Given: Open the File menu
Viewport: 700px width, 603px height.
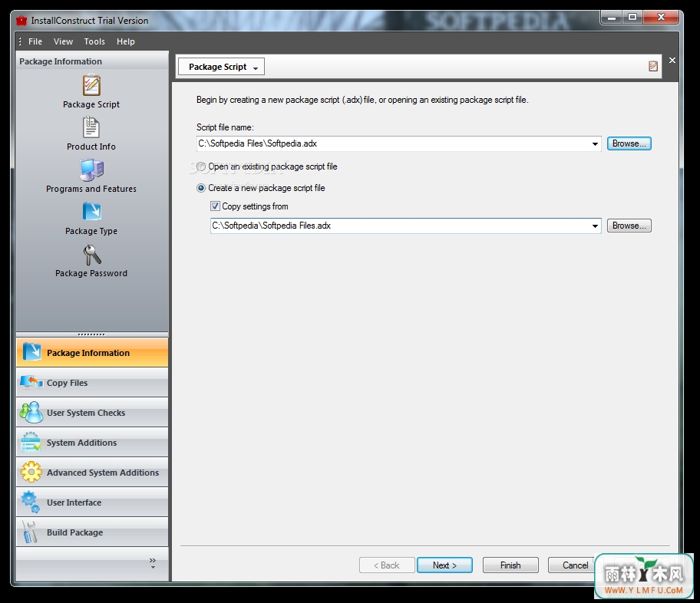Looking at the screenshot, I should [x=35, y=41].
